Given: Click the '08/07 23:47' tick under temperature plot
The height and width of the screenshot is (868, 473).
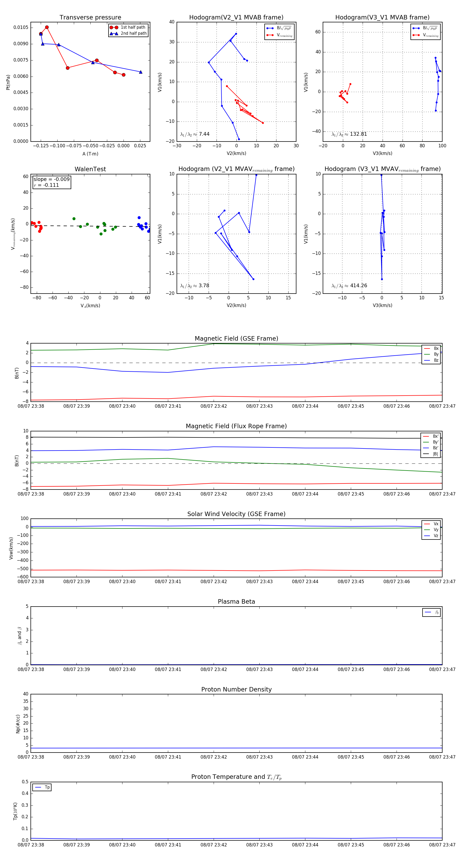Looking at the screenshot, I should [x=442, y=845].
